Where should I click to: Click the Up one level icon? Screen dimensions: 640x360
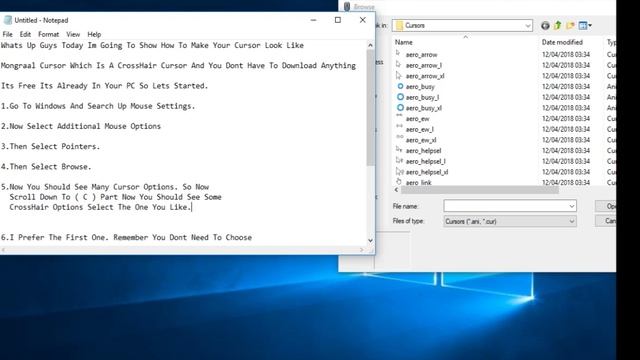(x=558, y=26)
